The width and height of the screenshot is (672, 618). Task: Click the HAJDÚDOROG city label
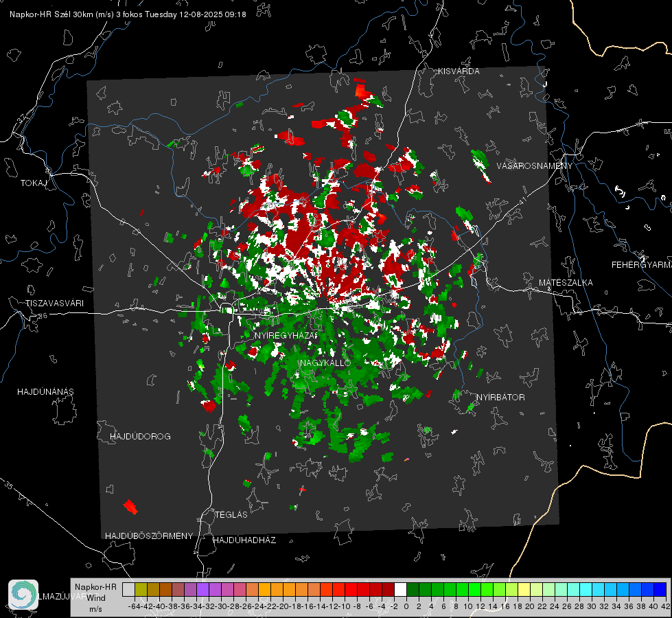(140, 437)
